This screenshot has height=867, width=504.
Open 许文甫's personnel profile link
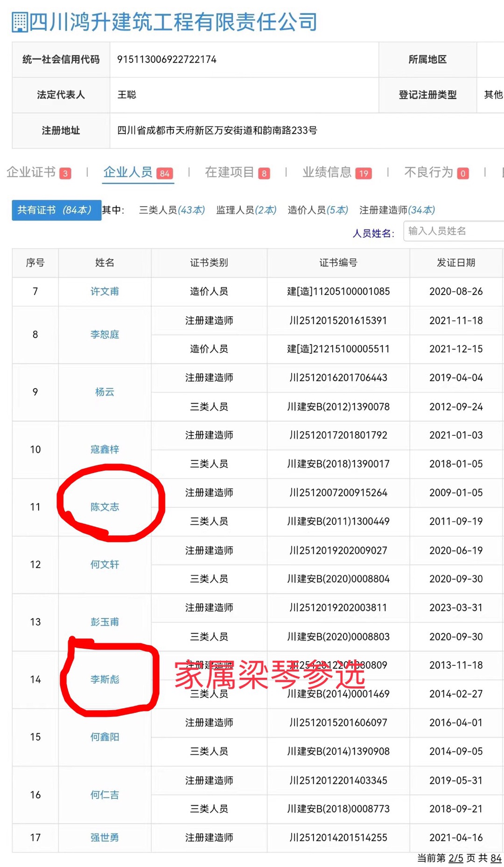point(105,292)
